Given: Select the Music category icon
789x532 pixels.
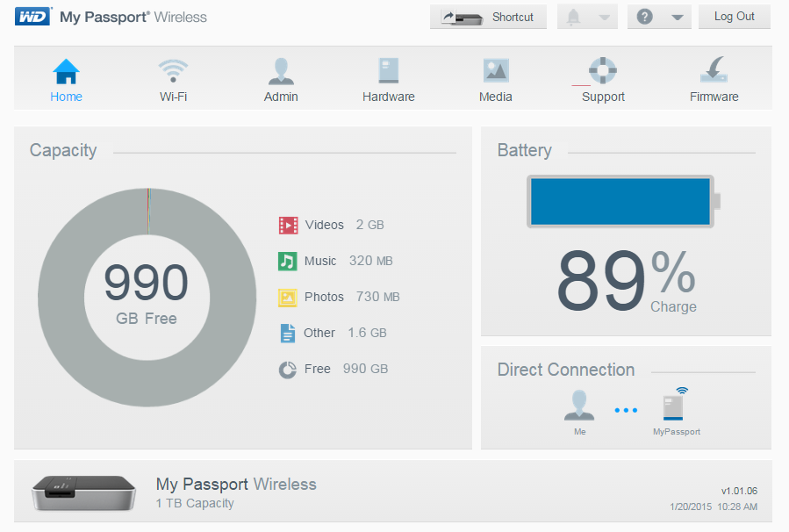Looking at the screenshot, I should [x=288, y=261].
